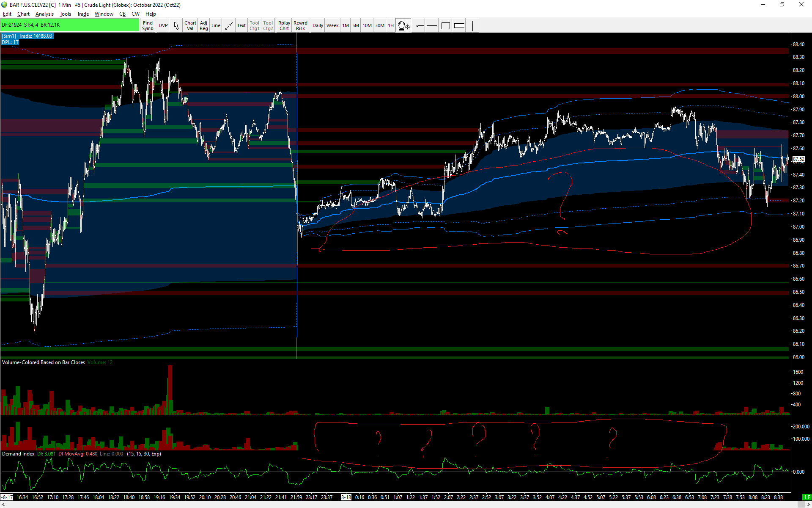The width and height of the screenshot is (812, 508).
Task: Open the Tools menu
Action: (x=65, y=14)
